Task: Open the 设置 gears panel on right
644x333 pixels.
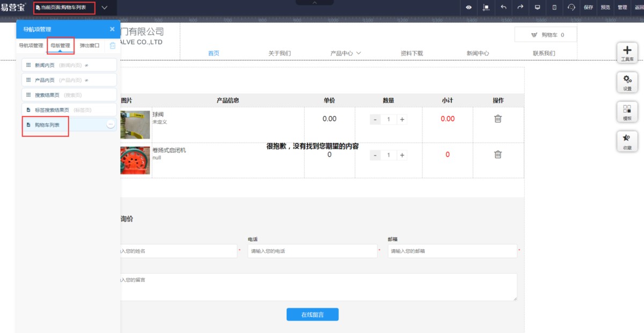Action: pos(627,82)
